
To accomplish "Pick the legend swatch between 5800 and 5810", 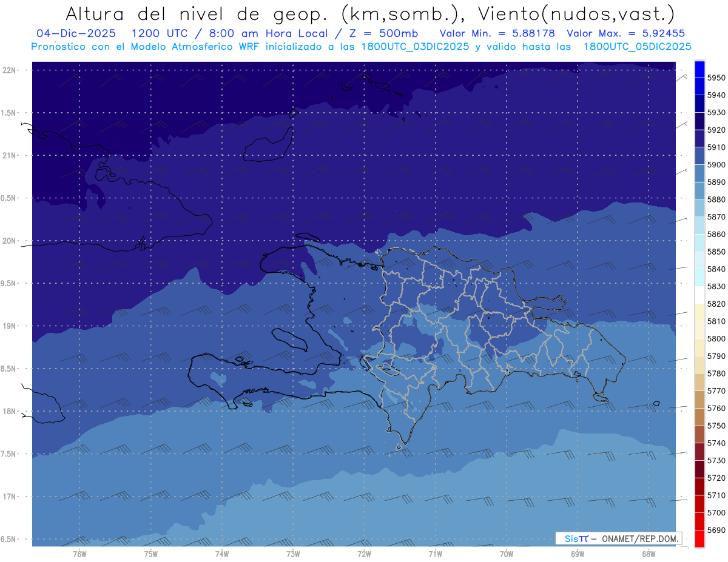I will click(x=699, y=330).
